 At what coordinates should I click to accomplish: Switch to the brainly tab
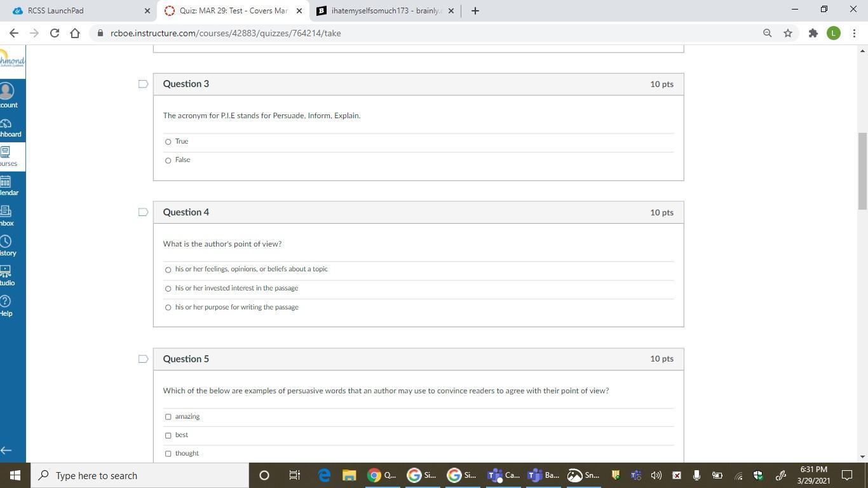click(385, 11)
